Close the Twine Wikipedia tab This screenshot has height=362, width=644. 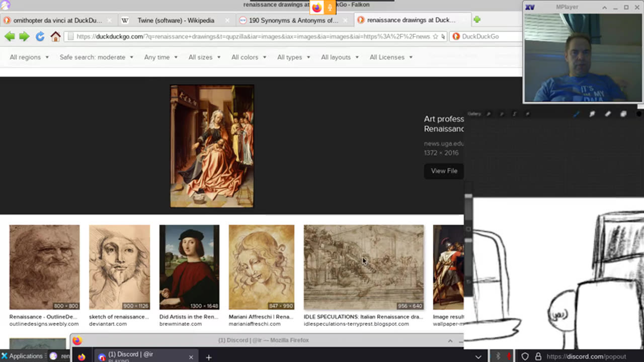227,20
